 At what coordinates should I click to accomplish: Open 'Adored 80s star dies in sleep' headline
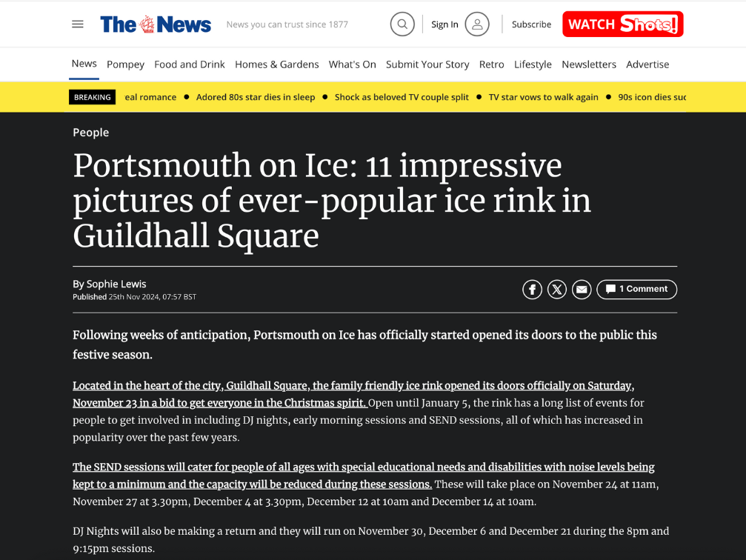[255, 97]
